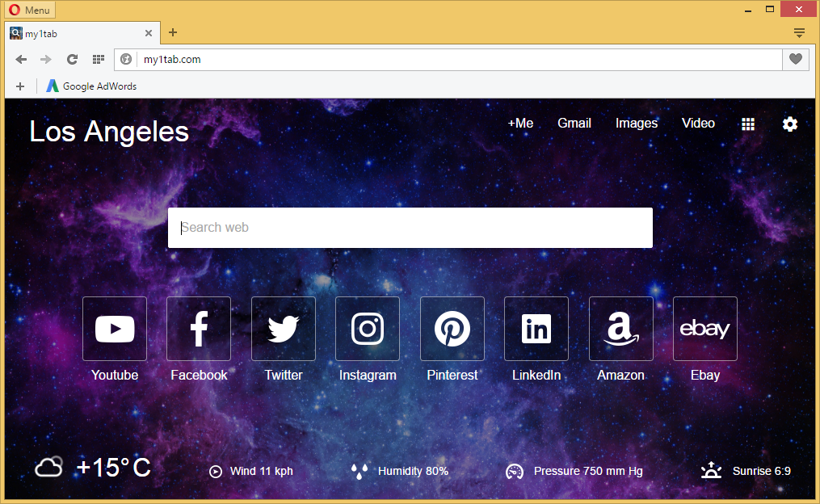Click the LinkedIn label text
Image resolution: width=820 pixels, height=504 pixels.
(536, 376)
